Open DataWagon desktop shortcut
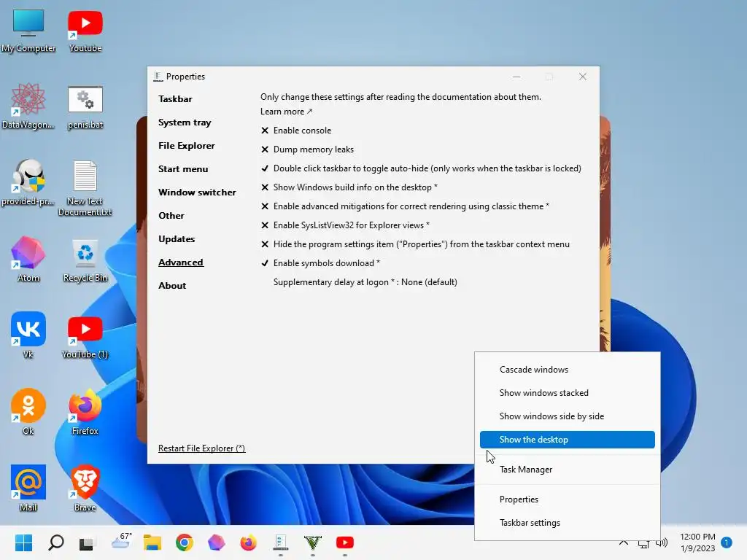The image size is (747, 560). (28, 106)
